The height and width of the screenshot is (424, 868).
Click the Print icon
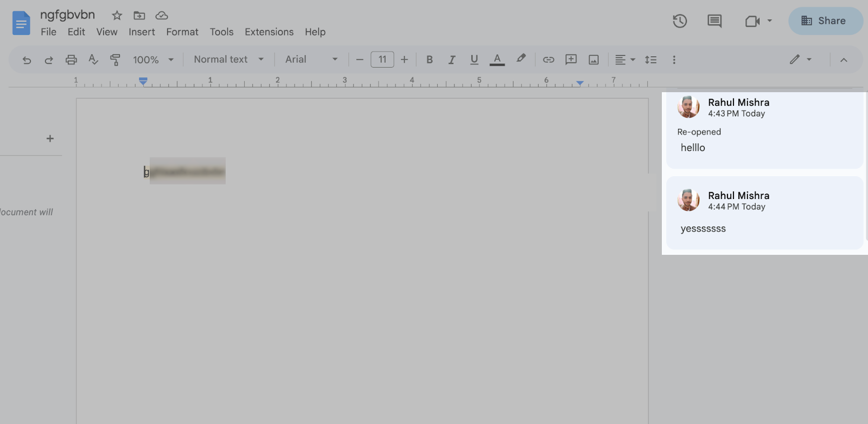click(71, 60)
